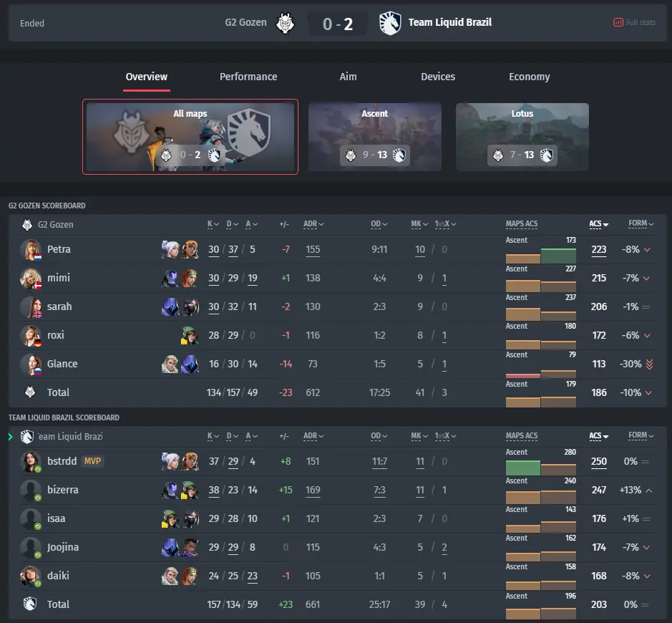Sort G2 Gozen scoreboard by MK

pos(419,224)
